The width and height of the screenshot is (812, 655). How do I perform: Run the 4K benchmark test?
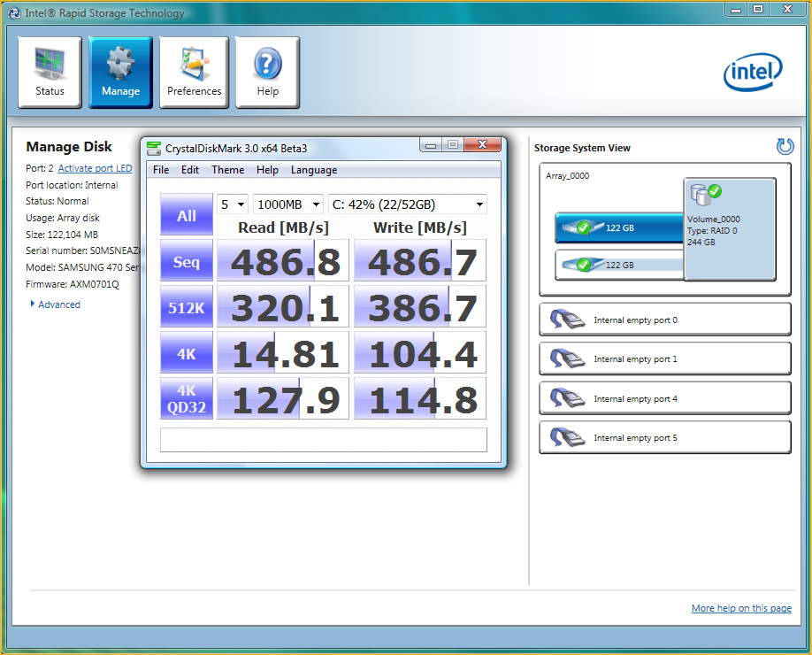(187, 353)
